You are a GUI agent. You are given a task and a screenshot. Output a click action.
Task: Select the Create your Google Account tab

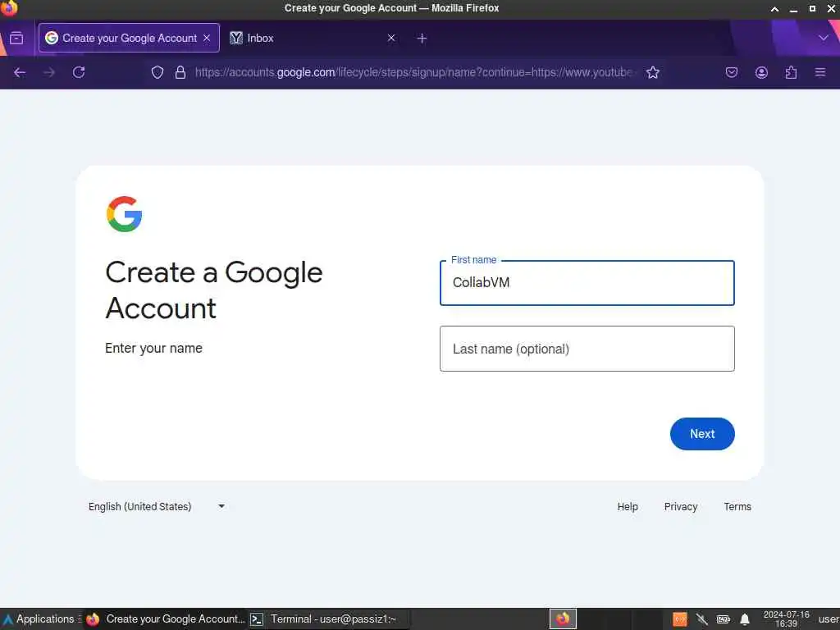coord(129,38)
